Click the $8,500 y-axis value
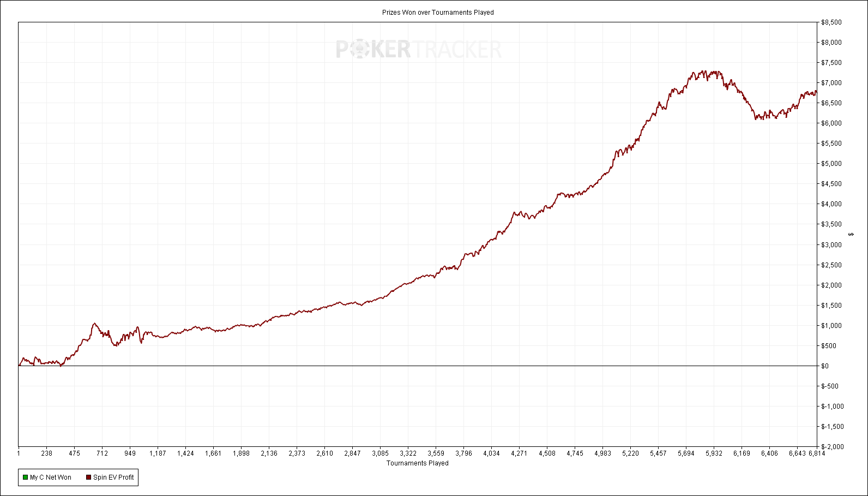Viewport: 868px width, 496px height. pos(831,22)
